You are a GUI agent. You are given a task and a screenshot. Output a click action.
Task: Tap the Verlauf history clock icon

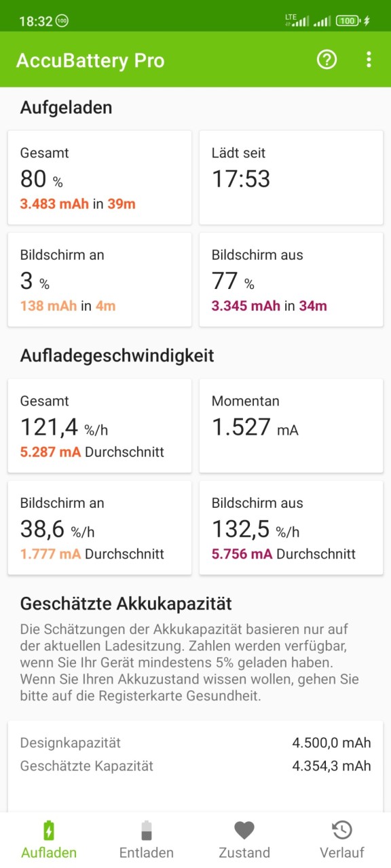pos(342,830)
